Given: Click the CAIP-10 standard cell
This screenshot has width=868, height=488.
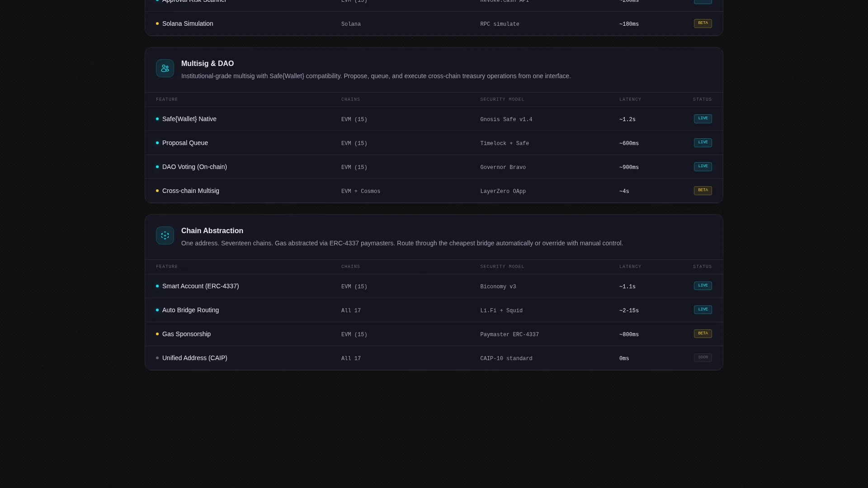Looking at the screenshot, I should [x=506, y=359].
